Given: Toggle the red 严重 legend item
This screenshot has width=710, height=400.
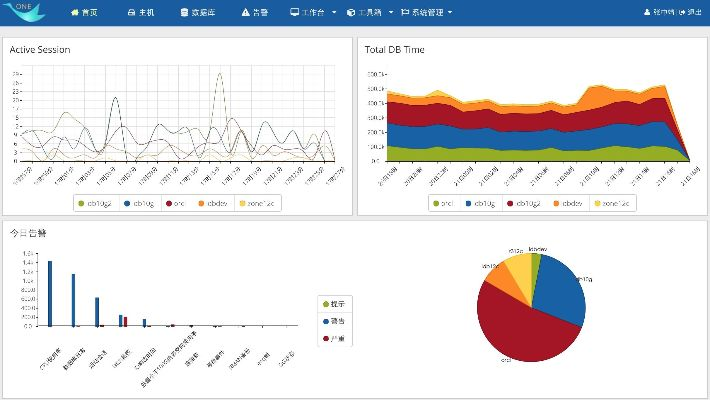Looking at the screenshot, I should click(336, 339).
